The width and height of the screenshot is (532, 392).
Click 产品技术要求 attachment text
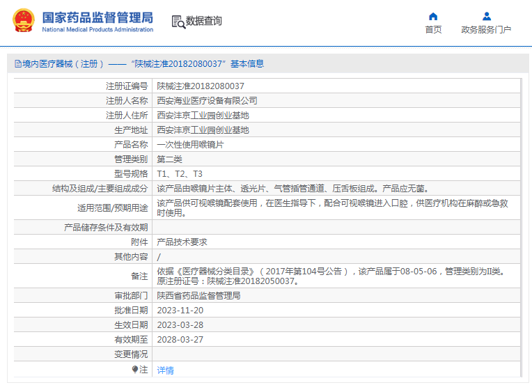click(x=182, y=242)
